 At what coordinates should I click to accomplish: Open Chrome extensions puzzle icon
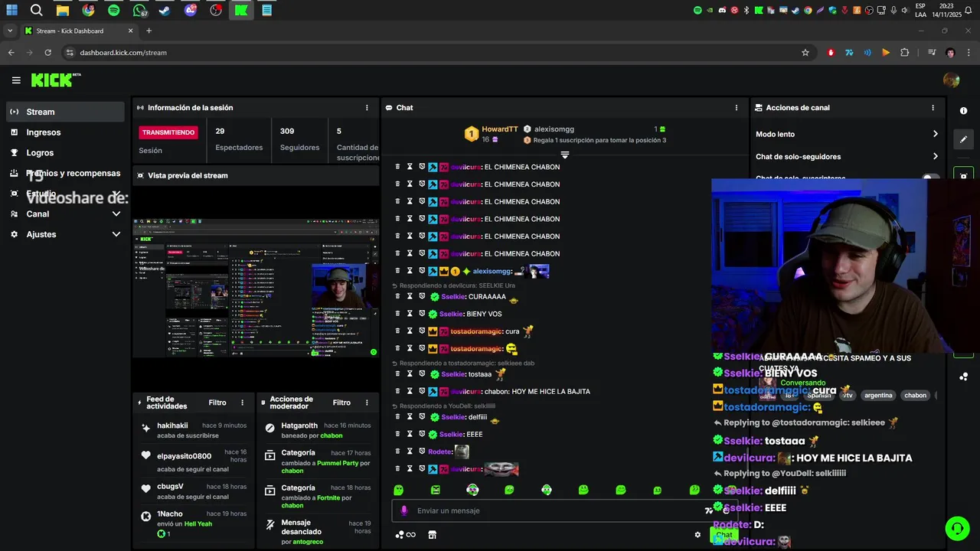[904, 53]
